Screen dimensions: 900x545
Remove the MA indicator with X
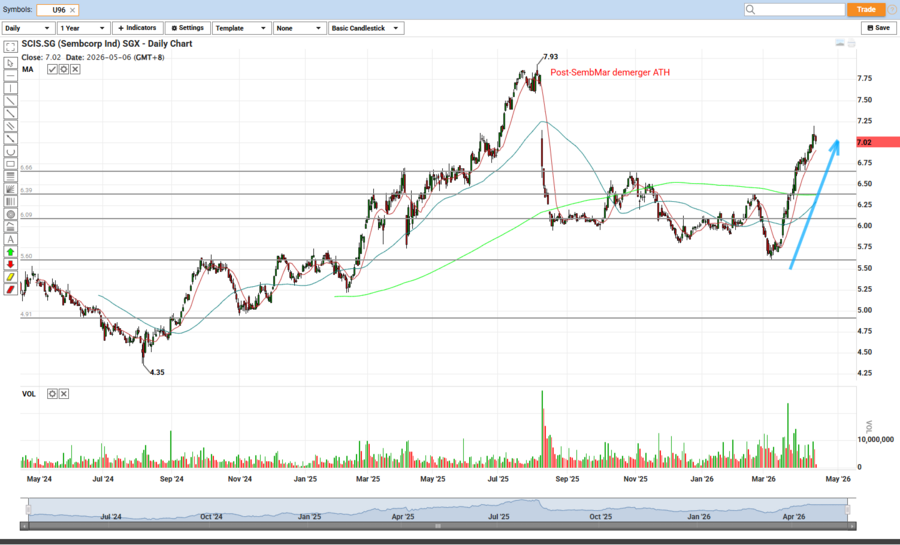pos(75,69)
